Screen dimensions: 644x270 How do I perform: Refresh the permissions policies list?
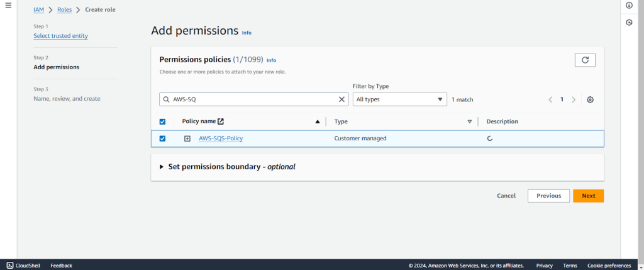pos(585,60)
